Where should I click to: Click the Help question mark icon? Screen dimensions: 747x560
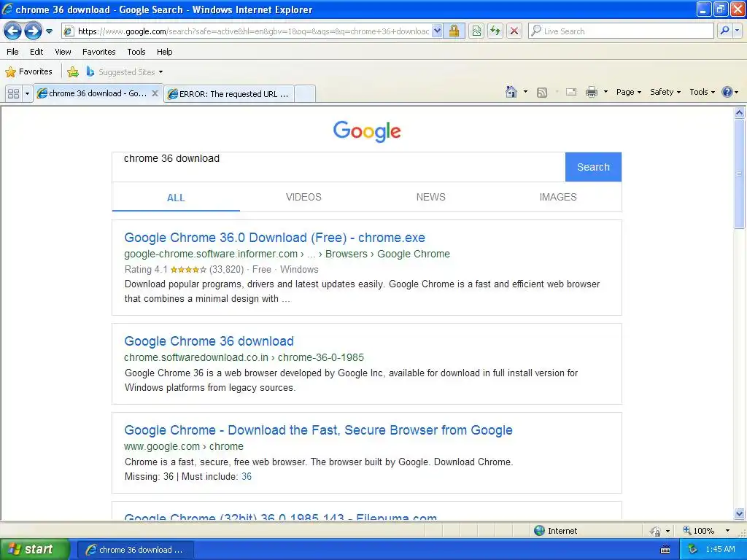click(x=727, y=92)
